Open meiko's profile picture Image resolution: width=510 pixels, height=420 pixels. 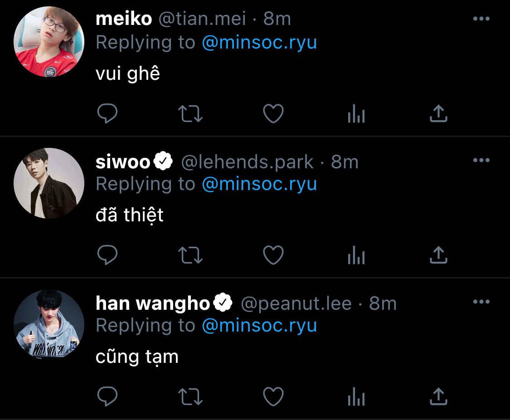[x=49, y=42]
